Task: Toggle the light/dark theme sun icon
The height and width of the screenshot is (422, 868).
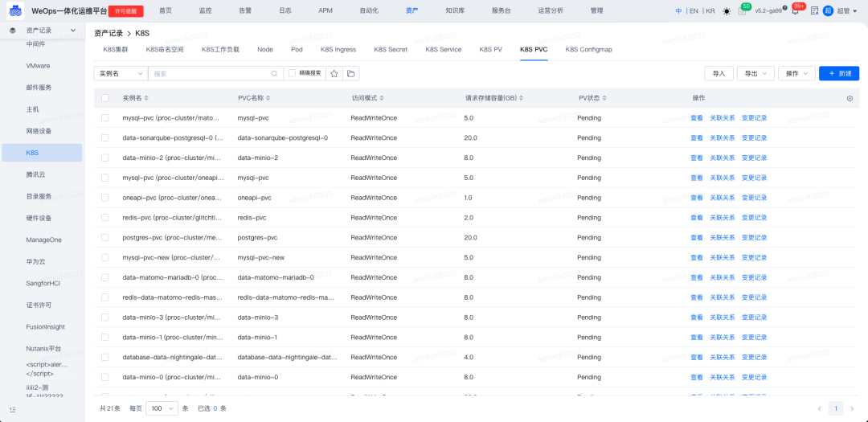Action: (x=727, y=11)
